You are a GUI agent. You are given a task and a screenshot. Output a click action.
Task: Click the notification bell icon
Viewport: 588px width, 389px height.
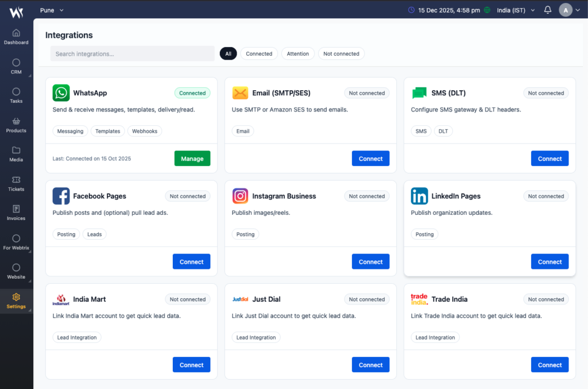[547, 10]
